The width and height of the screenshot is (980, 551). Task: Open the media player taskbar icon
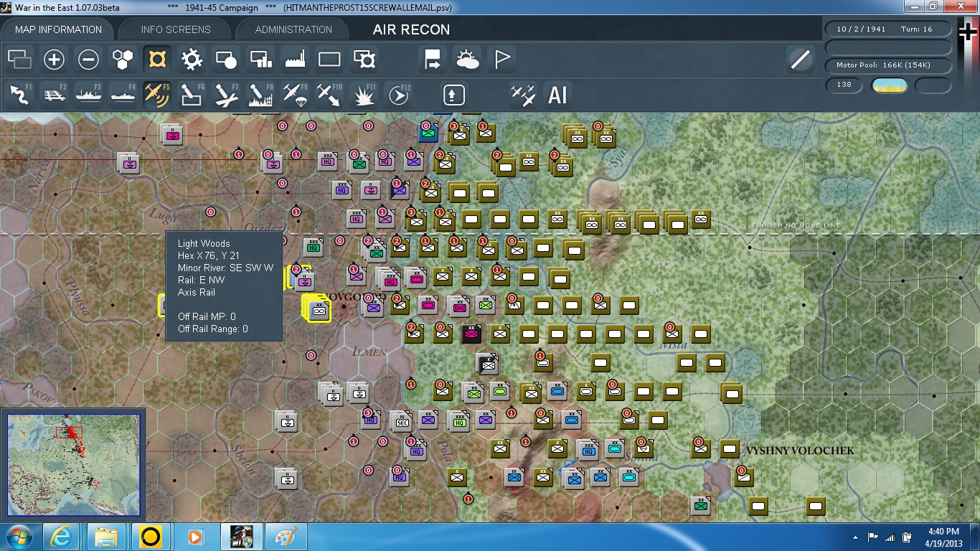pos(194,537)
